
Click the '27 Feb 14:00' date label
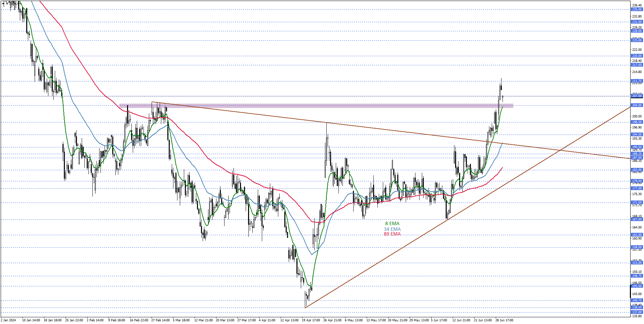(x=160, y=320)
